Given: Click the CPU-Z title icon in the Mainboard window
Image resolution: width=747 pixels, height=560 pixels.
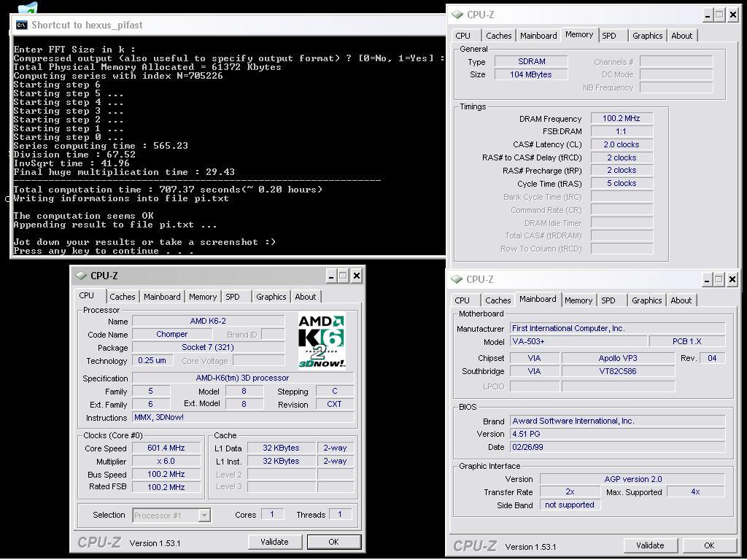Looking at the screenshot, I should (x=457, y=279).
